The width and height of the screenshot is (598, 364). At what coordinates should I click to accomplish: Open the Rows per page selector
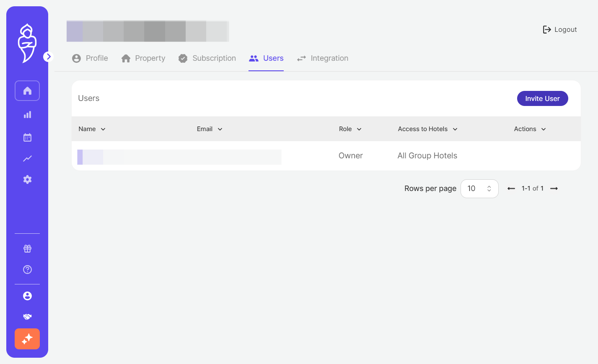pos(479,188)
